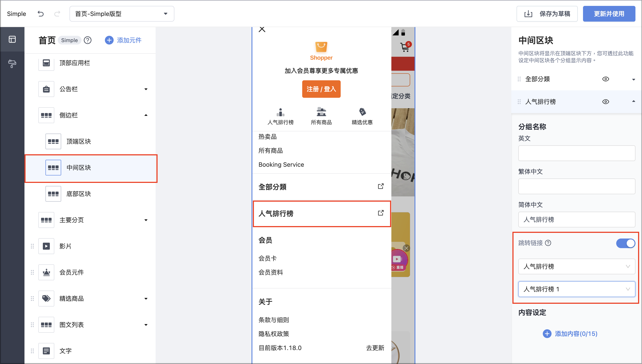Click the undo arrow icon
Viewport: 642px width, 364px height.
(x=41, y=14)
